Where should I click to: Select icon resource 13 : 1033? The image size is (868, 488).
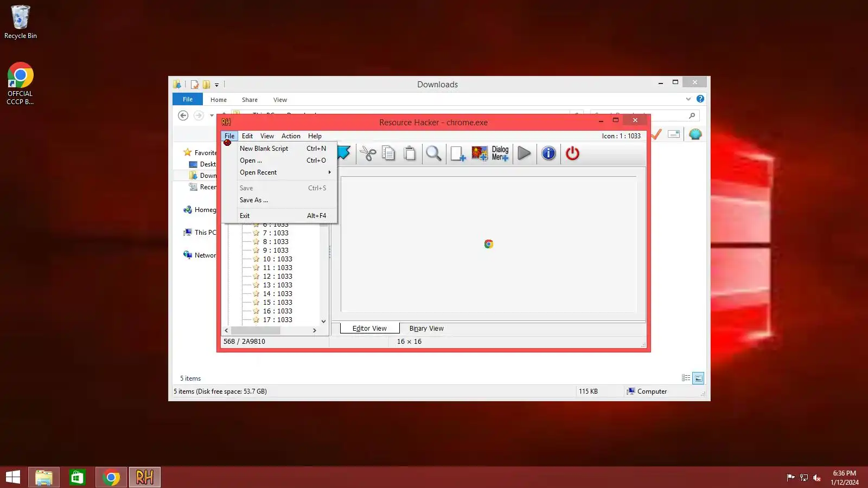(278, 285)
